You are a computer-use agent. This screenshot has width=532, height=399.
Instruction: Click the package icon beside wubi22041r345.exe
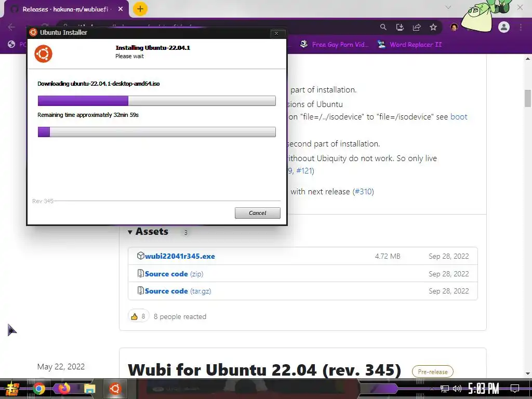[x=140, y=256]
